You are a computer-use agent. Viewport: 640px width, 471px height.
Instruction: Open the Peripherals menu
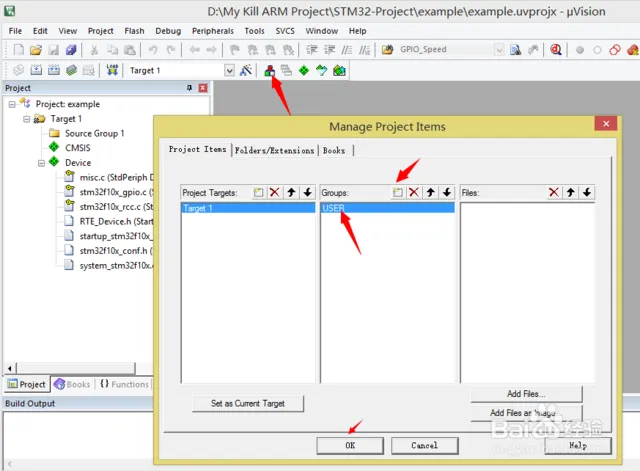click(x=212, y=31)
